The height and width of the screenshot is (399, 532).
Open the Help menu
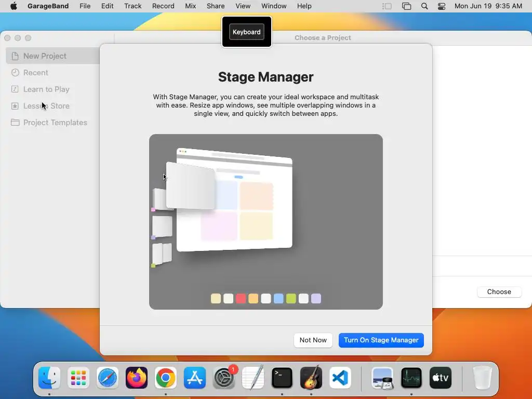coord(304,6)
